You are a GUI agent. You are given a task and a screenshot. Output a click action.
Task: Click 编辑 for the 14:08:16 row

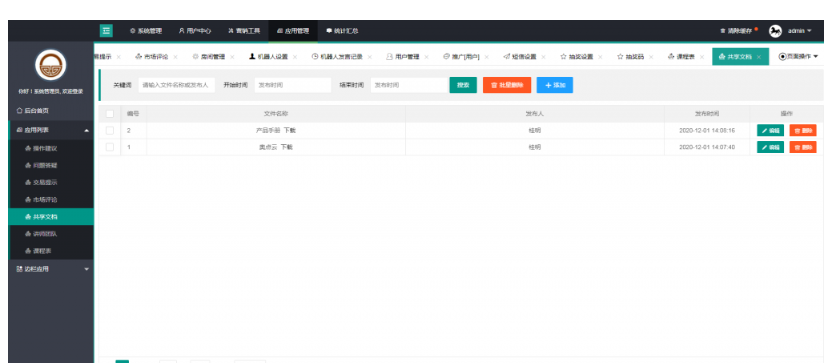[x=770, y=130]
